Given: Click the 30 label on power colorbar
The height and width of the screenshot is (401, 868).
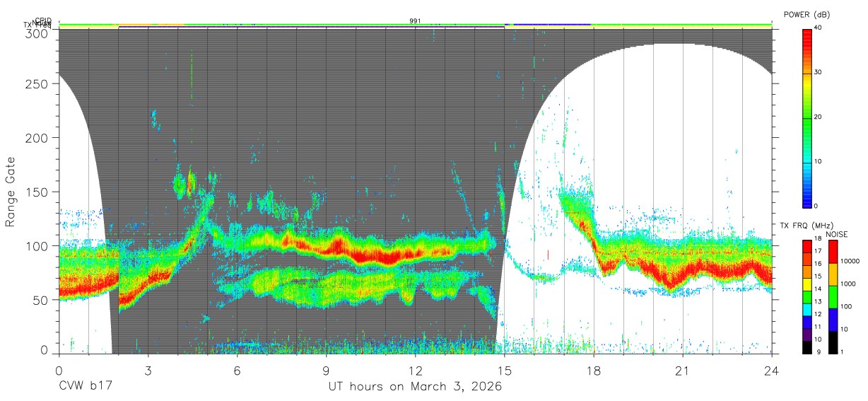Looking at the screenshot, I should pyautogui.click(x=819, y=72).
